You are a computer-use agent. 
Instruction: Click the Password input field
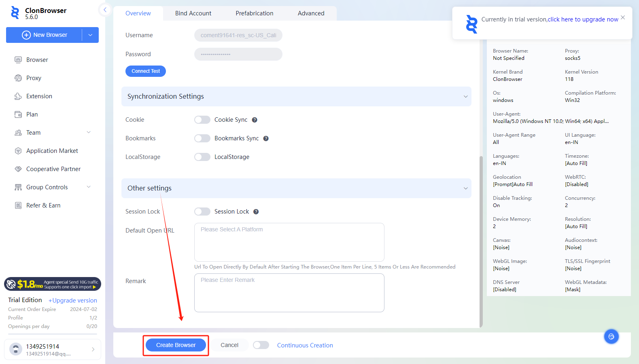pos(238,54)
